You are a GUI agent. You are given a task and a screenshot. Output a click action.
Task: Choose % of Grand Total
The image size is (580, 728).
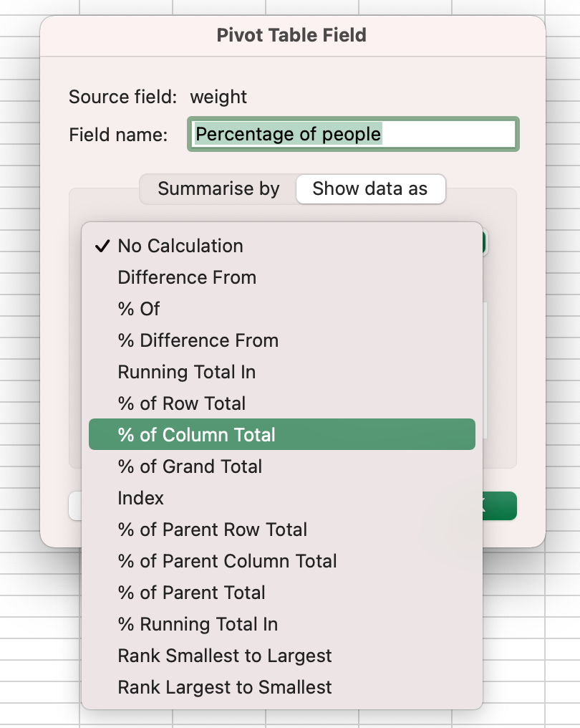[190, 466]
